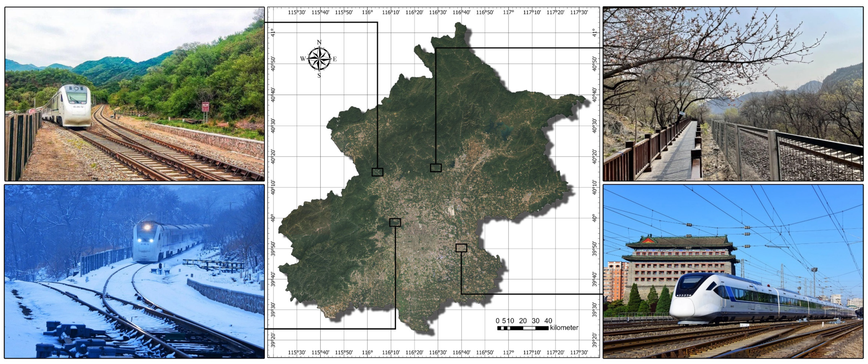Click the W letter of the compass

click(303, 59)
